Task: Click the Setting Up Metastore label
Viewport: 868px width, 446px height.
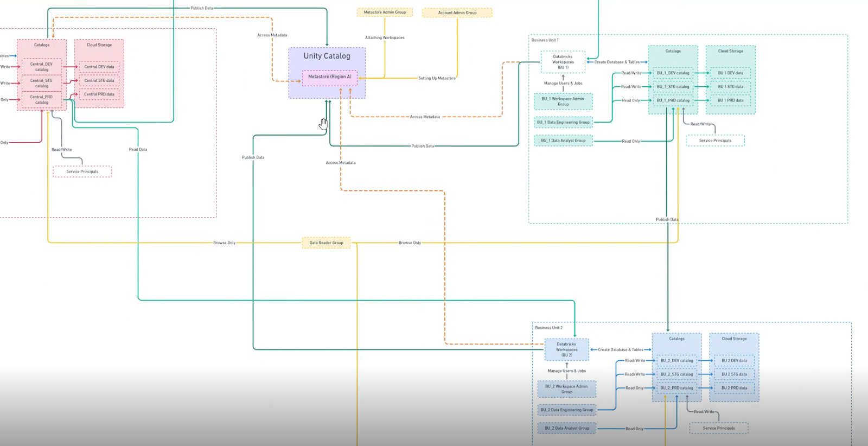Action: pyautogui.click(x=437, y=78)
